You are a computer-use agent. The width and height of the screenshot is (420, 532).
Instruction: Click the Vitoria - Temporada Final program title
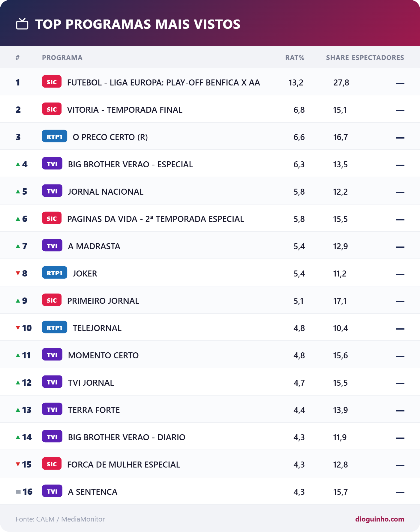pos(125,110)
